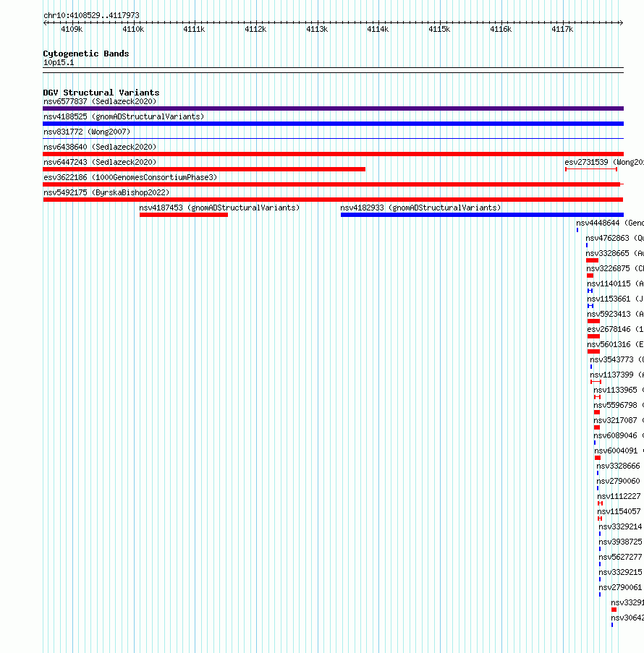Screen dimensions: 644x653
Task: Click the red nsv4187453 variant bar
Action: pyautogui.click(x=184, y=215)
